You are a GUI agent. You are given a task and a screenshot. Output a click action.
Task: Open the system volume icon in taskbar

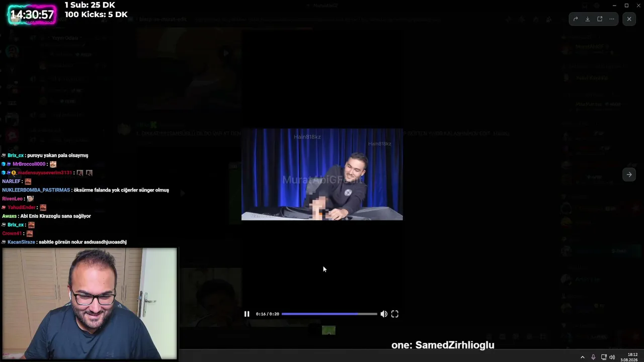612,357
